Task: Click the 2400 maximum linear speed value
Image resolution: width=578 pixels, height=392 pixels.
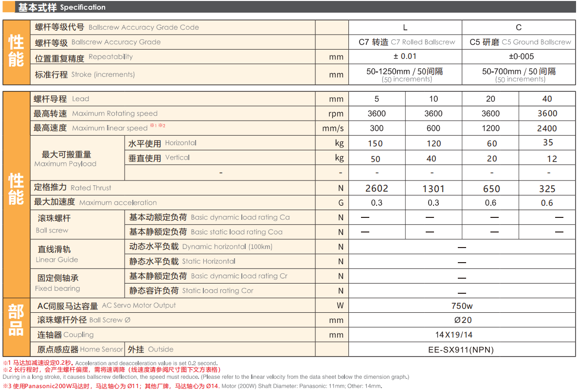Action: 547,128
